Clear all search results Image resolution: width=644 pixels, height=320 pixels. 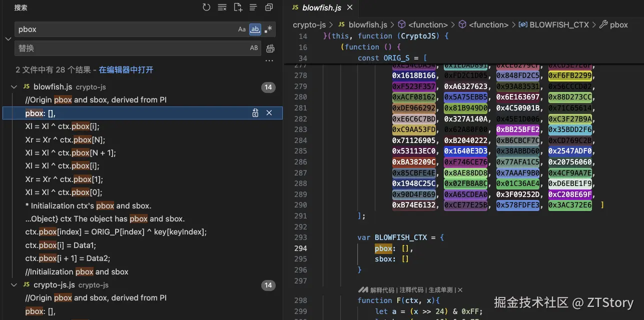click(222, 7)
